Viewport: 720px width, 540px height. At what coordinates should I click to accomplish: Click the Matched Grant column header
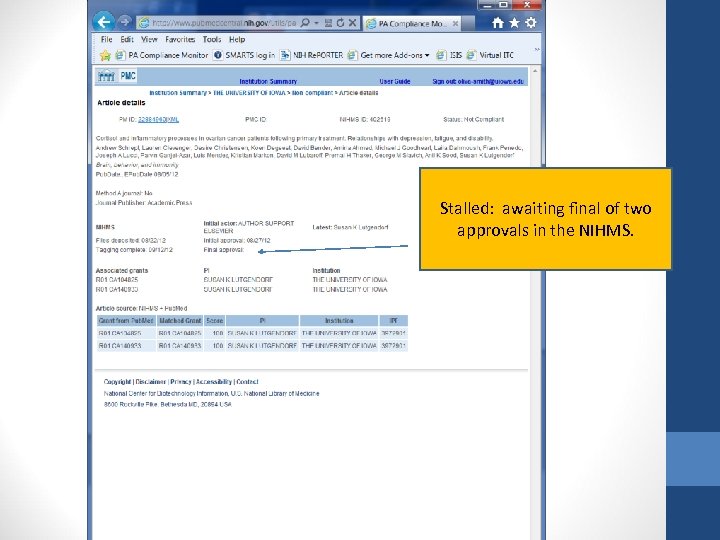[x=180, y=321]
